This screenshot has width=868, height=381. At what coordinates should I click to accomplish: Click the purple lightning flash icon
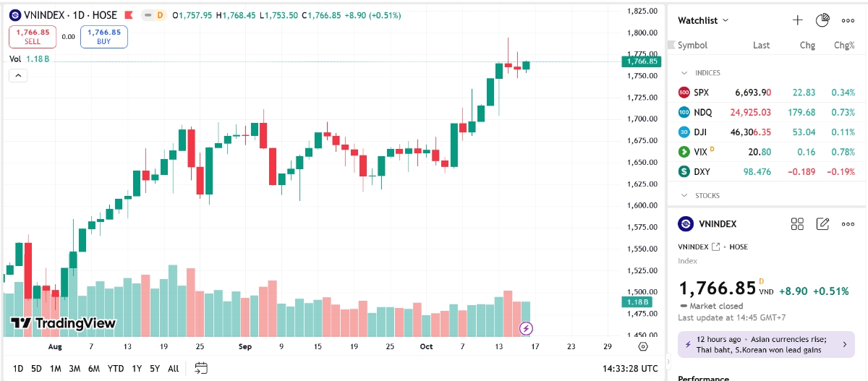click(527, 329)
